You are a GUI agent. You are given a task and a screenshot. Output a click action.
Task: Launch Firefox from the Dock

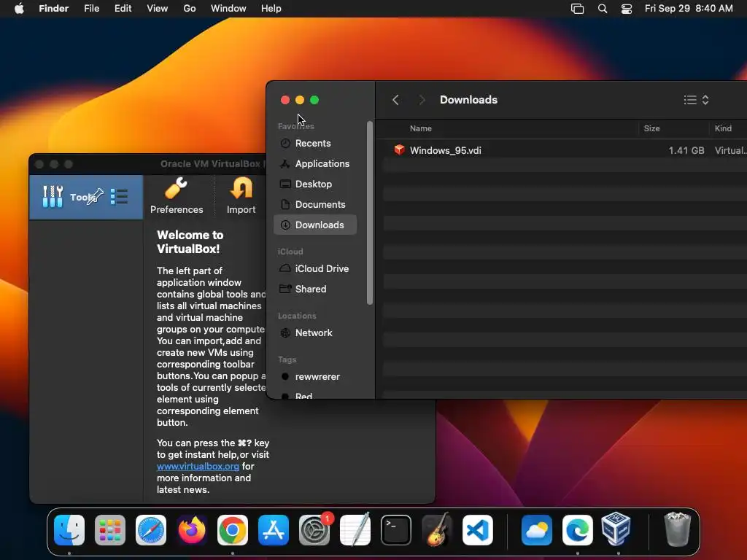point(192,530)
